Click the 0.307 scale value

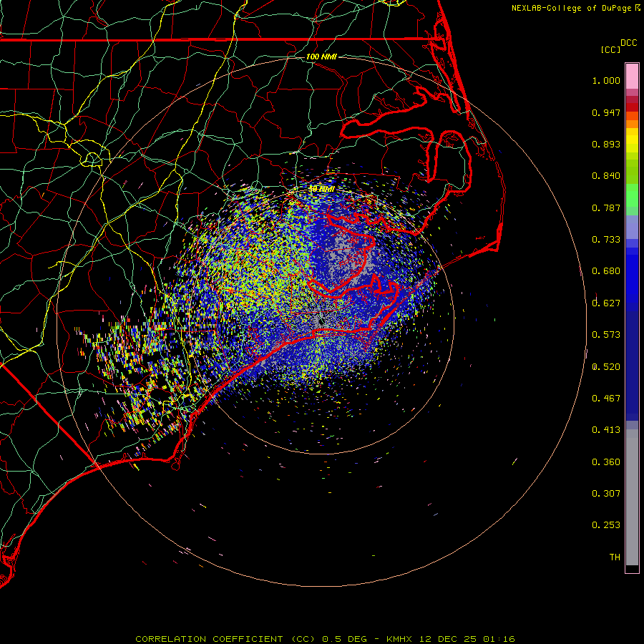[x=606, y=494]
